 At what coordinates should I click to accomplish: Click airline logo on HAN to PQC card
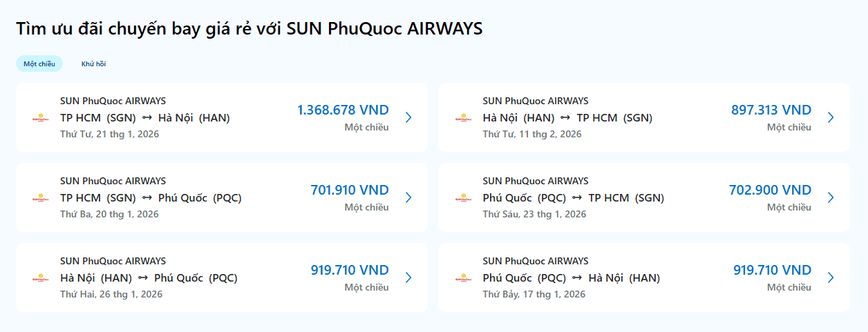click(x=39, y=278)
